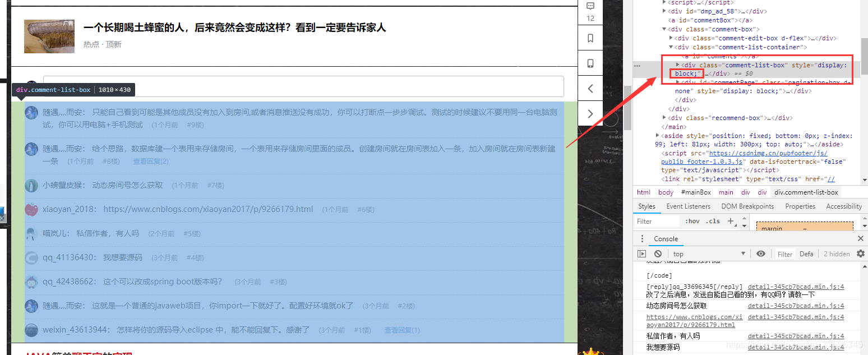Click the right chevron in the page sidebar
The width and height of the screenshot is (868, 355).
click(x=590, y=114)
